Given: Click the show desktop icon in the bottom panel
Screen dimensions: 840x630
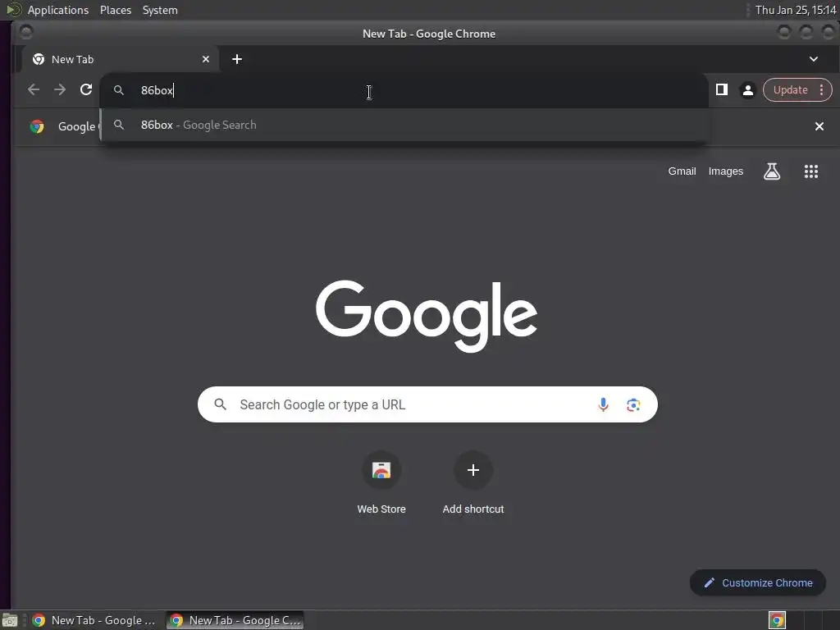Looking at the screenshot, I should tap(10, 620).
